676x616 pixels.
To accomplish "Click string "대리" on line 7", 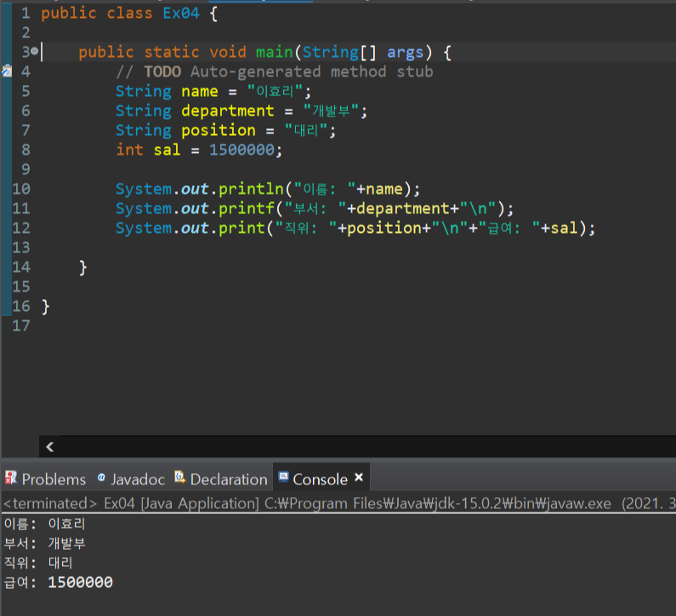I will coord(306,130).
